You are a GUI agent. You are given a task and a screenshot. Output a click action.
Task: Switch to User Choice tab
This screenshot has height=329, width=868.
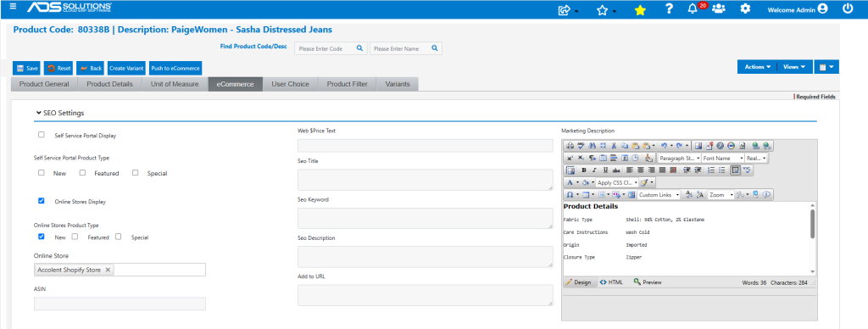coord(291,84)
